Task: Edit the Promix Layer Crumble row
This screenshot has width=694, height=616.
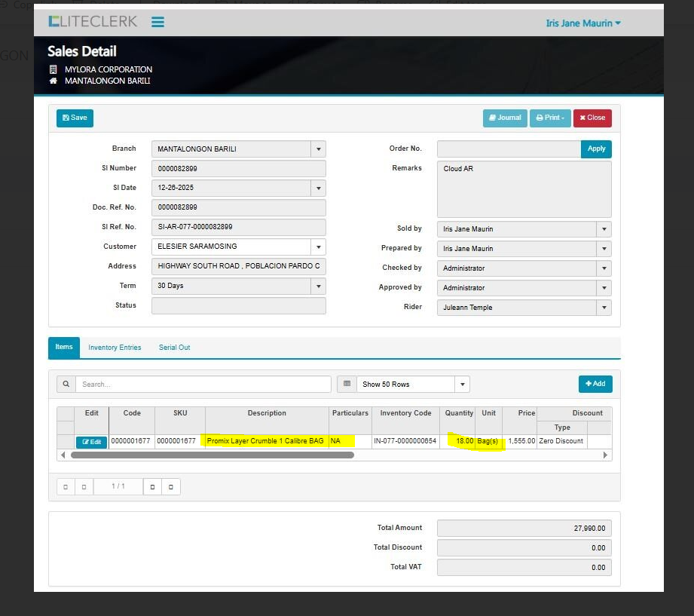Action: (91, 442)
